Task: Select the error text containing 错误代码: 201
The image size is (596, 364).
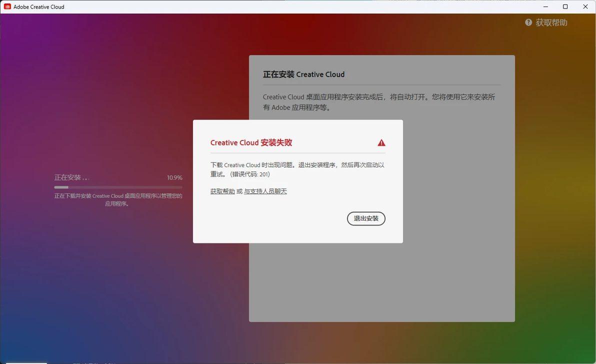Action: [297, 169]
